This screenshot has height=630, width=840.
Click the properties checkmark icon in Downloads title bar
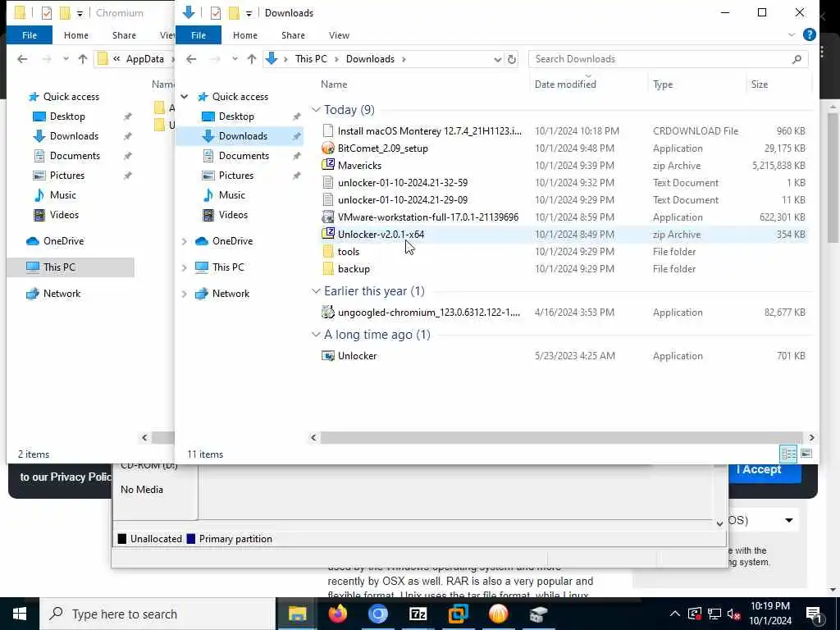point(216,12)
